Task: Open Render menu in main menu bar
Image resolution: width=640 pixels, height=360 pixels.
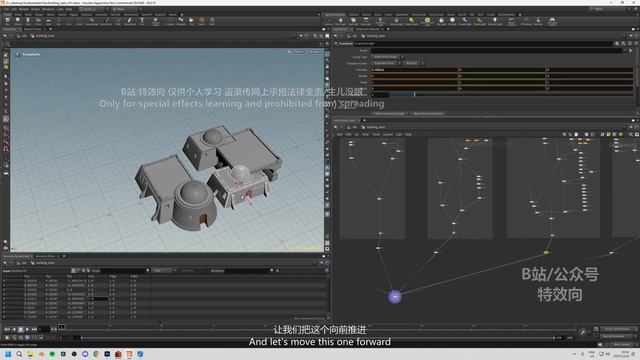Action: (x=24, y=9)
